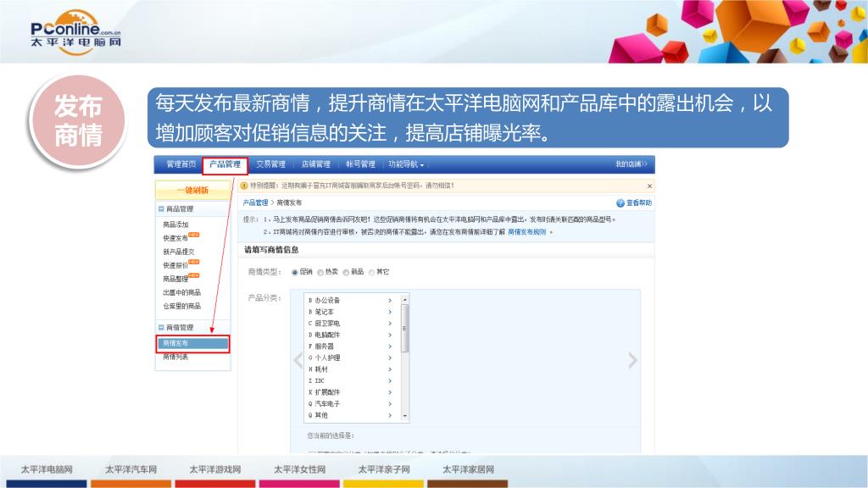Close the 特别提醒 notice bar
This screenshot has height=488, width=868.
(649, 186)
